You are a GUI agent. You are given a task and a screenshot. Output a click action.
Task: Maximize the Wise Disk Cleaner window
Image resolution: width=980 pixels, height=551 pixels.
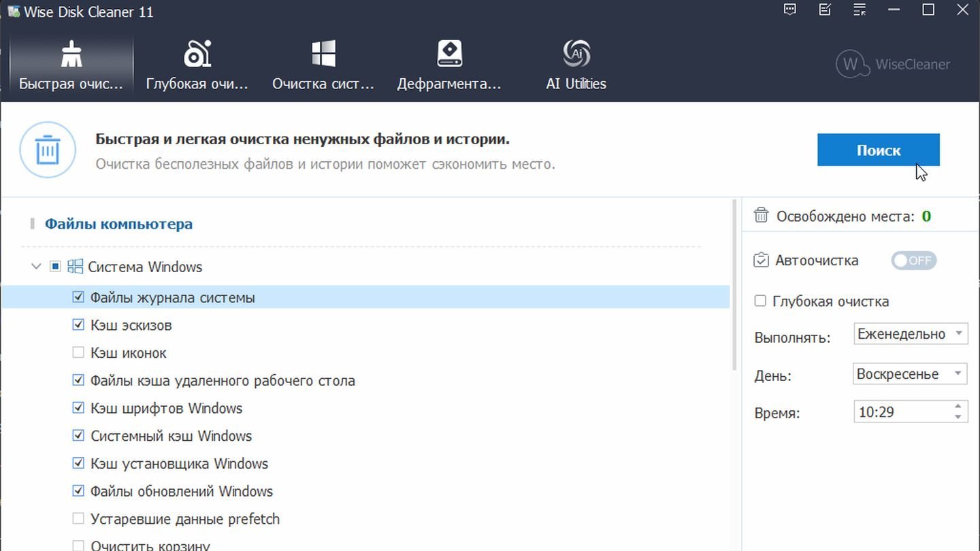928,10
